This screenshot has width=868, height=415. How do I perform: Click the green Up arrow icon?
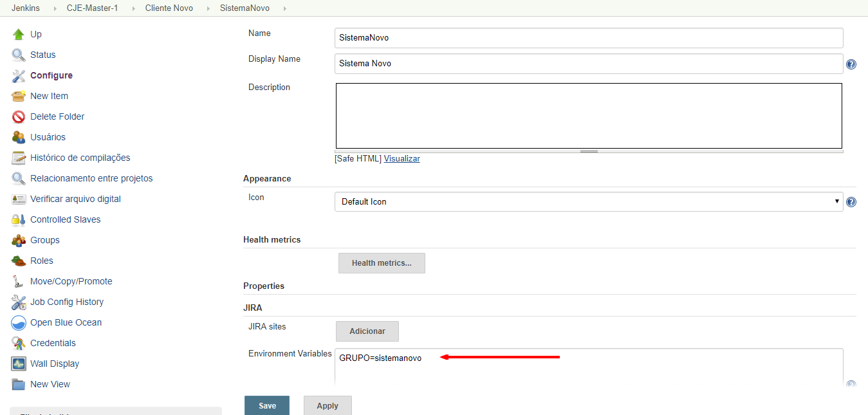[18, 34]
